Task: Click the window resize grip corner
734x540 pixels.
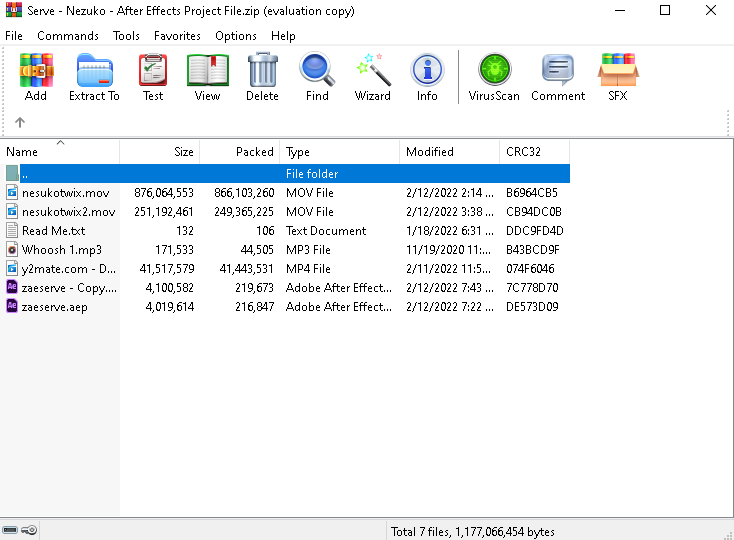Action: 728,534
